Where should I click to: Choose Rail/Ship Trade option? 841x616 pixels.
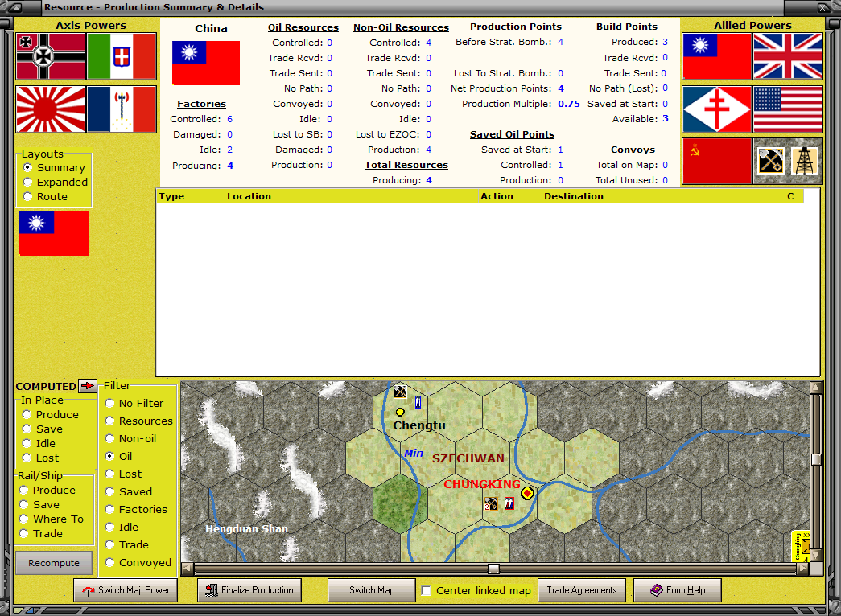point(41,533)
